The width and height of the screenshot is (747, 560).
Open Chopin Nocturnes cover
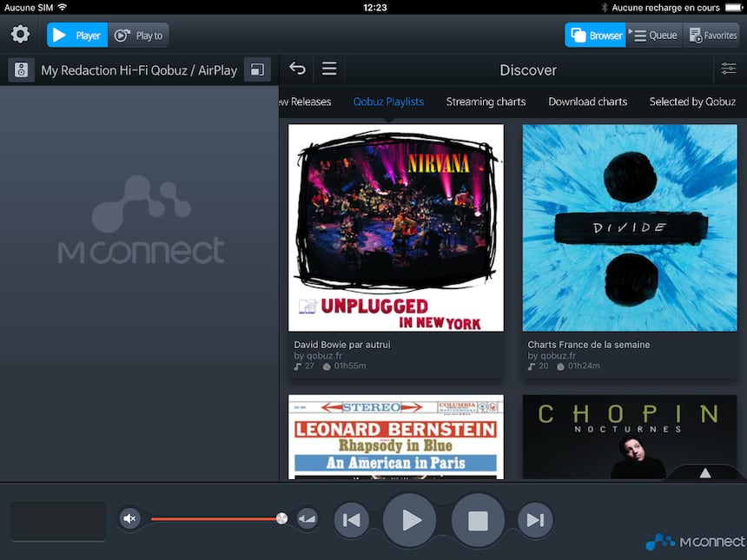630,437
